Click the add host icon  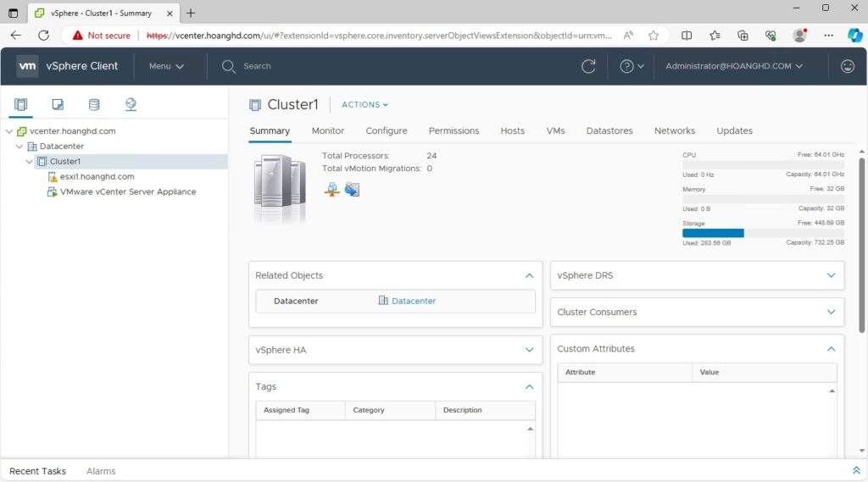click(x=331, y=189)
